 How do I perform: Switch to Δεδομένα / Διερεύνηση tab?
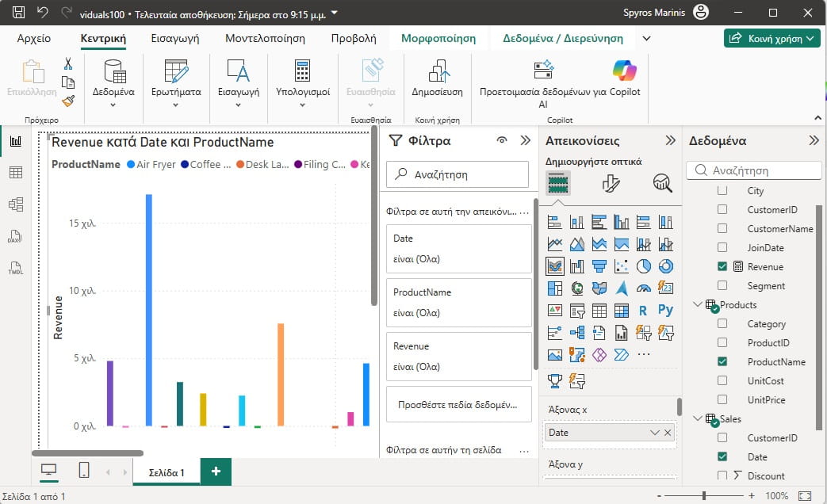coord(563,39)
